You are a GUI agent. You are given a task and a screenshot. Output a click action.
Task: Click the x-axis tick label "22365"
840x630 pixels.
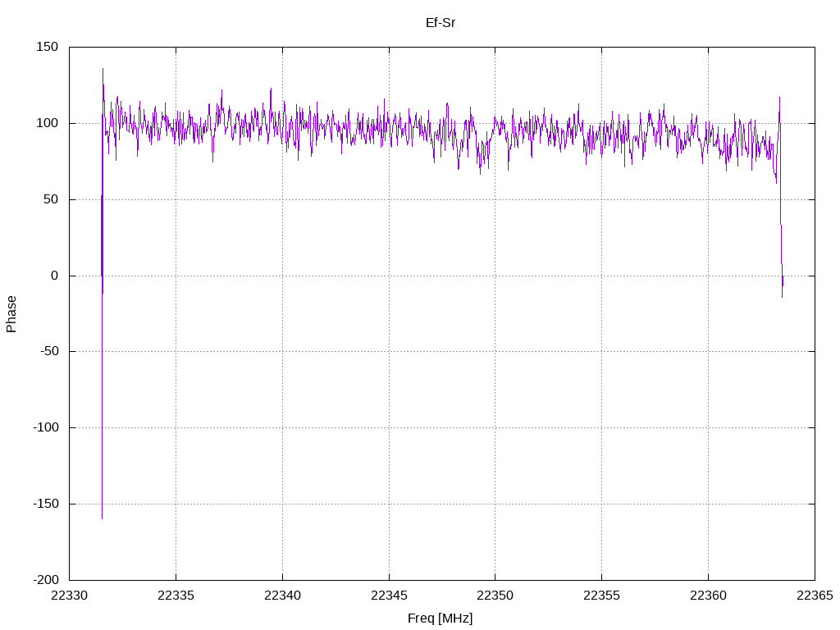click(x=815, y=596)
